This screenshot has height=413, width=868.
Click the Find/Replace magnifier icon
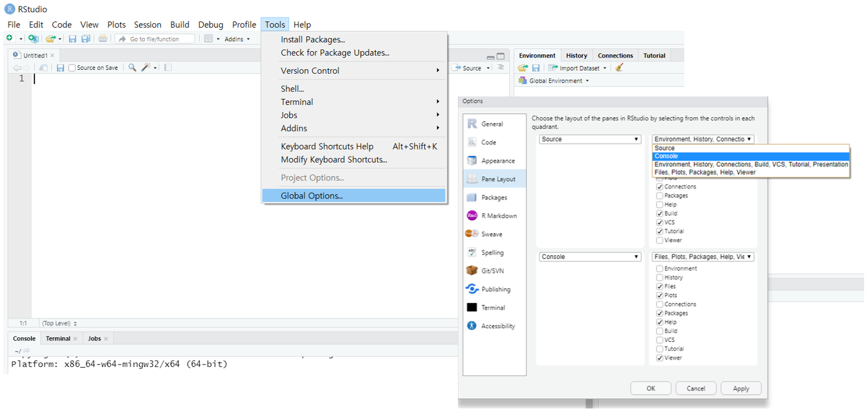132,67
